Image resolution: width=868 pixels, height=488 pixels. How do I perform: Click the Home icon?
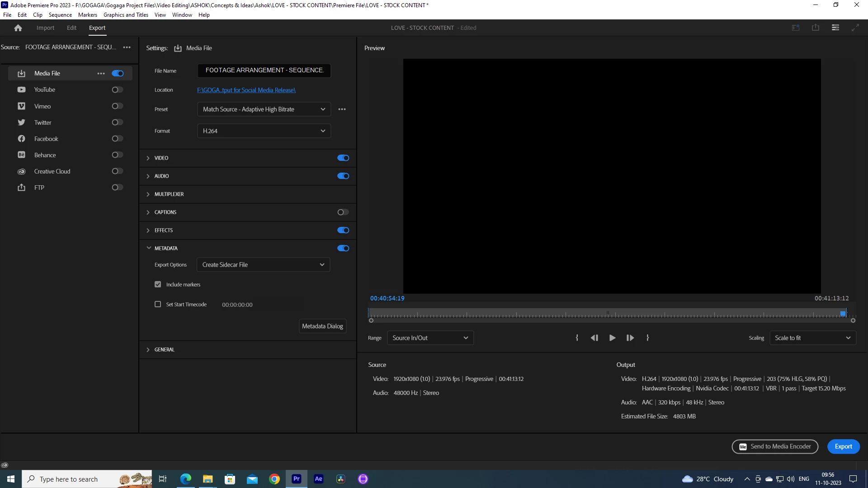point(18,28)
